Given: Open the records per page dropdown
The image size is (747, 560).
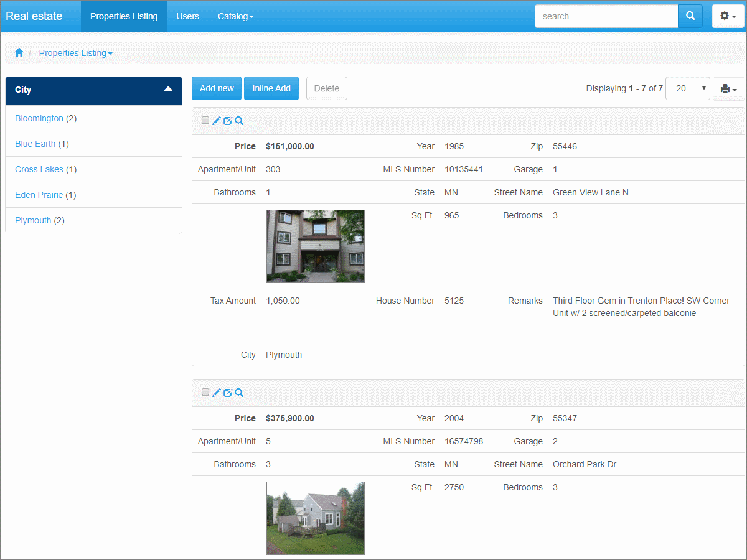Looking at the screenshot, I should [x=687, y=88].
